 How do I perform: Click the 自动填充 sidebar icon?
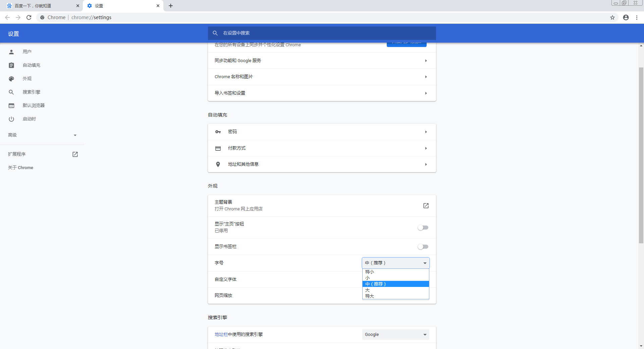[11, 65]
